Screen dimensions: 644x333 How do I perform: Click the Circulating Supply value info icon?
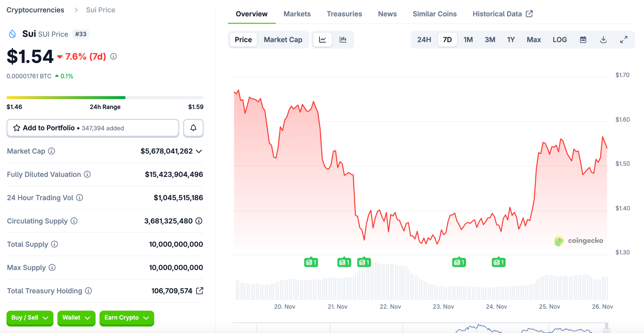199,221
